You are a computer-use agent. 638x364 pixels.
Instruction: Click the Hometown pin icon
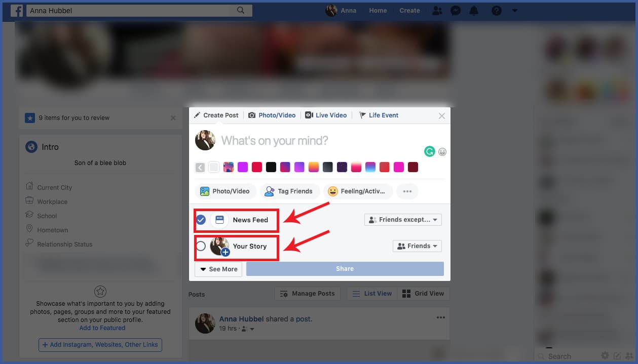(x=29, y=229)
